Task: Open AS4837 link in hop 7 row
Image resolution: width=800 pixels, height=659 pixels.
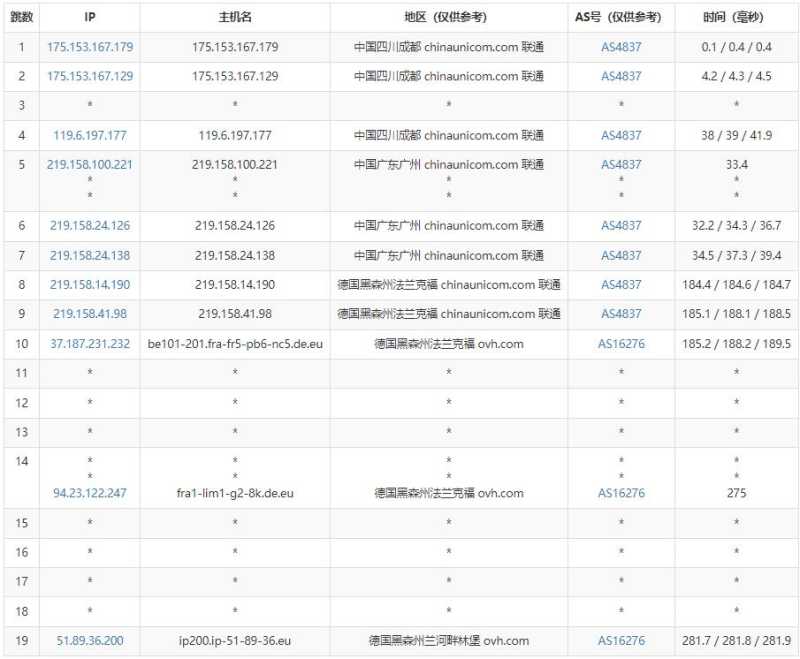Action: point(621,256)
